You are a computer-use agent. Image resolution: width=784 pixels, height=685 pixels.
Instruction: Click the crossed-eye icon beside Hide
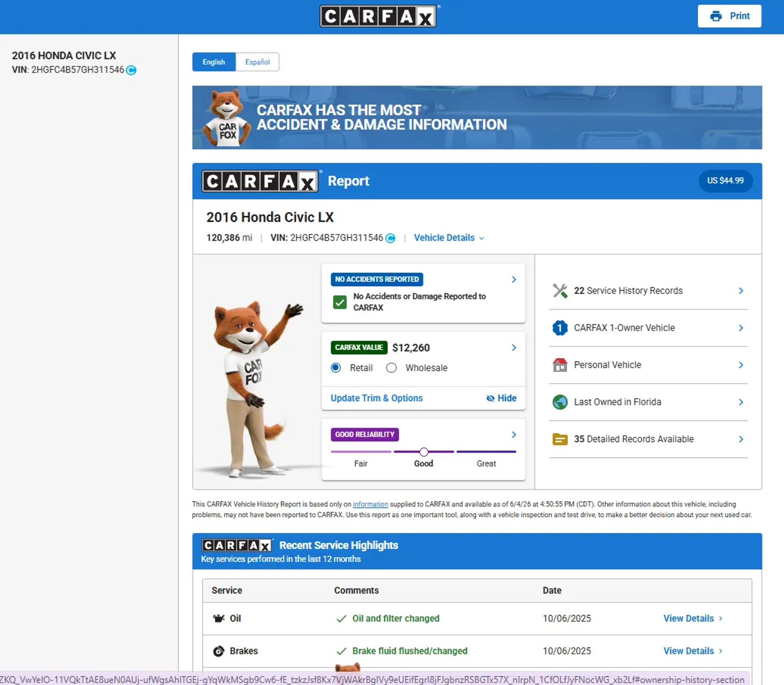(x=490, y=398)
